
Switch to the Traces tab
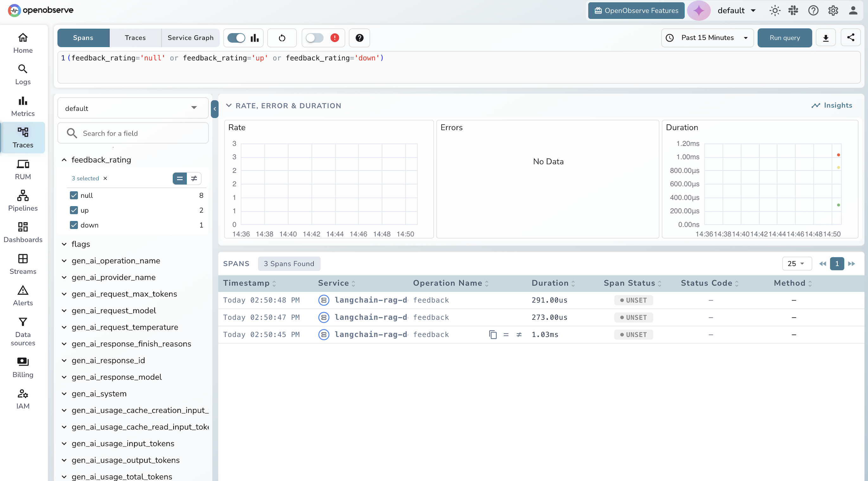tap(135, 38)
